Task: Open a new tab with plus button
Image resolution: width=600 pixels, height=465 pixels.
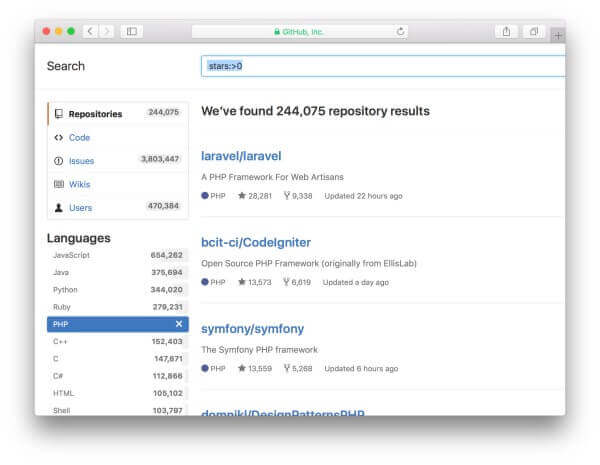Action: click(x=557, y=34)
